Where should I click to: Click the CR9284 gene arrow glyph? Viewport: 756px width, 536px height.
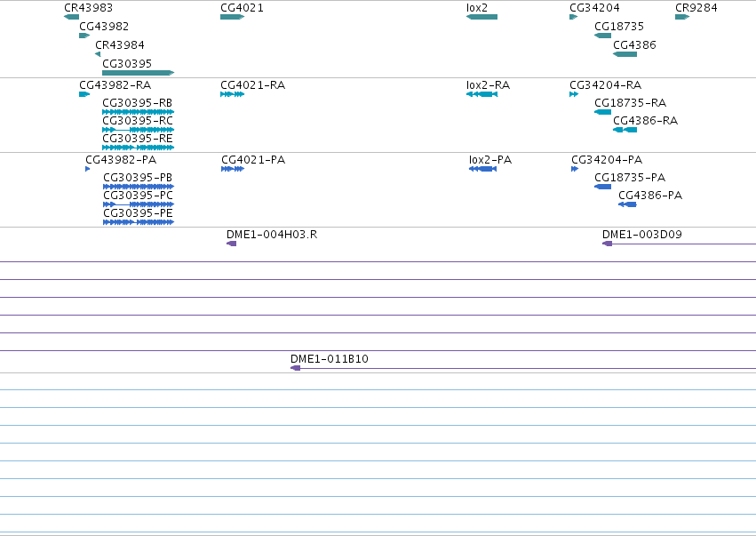(682, 17)
